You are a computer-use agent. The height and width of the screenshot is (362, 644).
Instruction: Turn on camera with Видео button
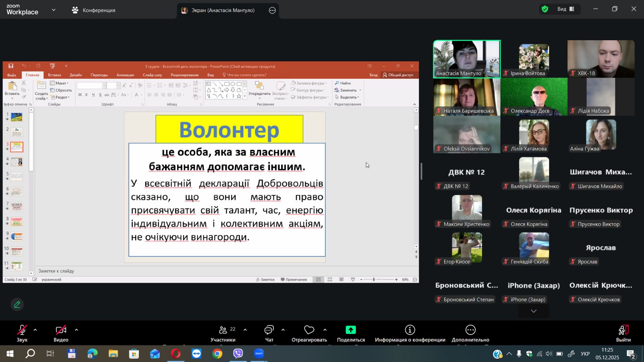coord(61,333)
